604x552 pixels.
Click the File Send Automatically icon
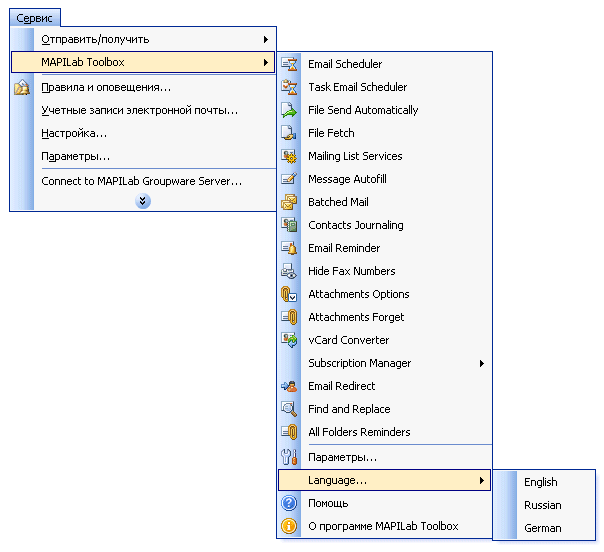point(290,110)
